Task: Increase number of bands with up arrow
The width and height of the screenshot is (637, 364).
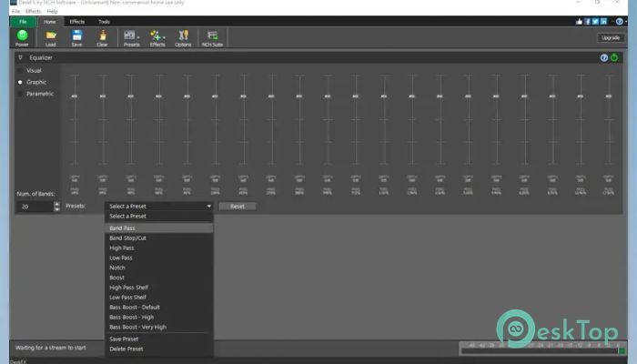Action: 56,204
